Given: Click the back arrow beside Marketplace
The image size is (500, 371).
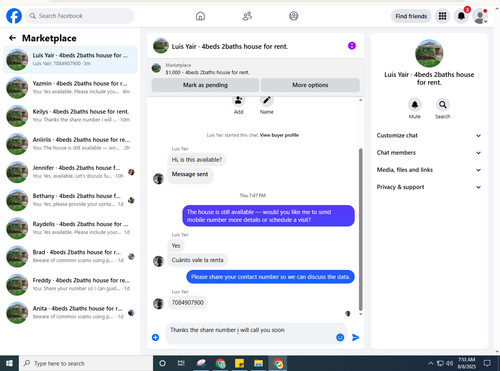Looking at the screenshot, I should [12, 38].
